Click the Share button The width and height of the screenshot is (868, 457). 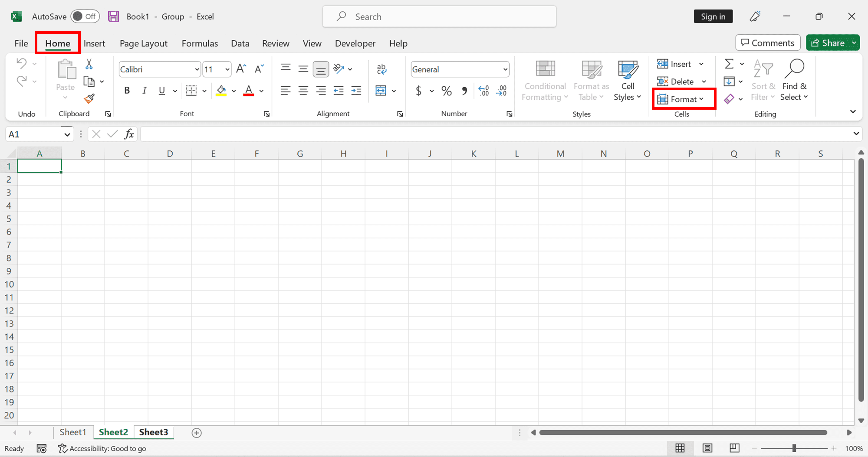[x=828, y=43]
